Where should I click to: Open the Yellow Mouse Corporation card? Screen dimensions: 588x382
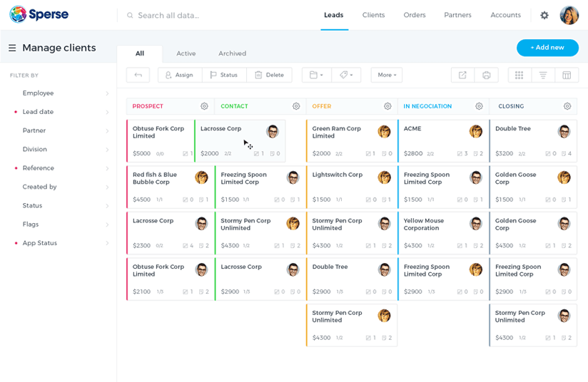[x=443, y=233]
